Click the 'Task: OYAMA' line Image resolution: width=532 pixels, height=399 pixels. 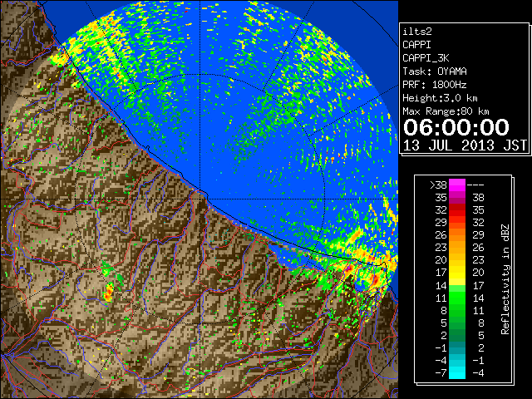point(435,71)
